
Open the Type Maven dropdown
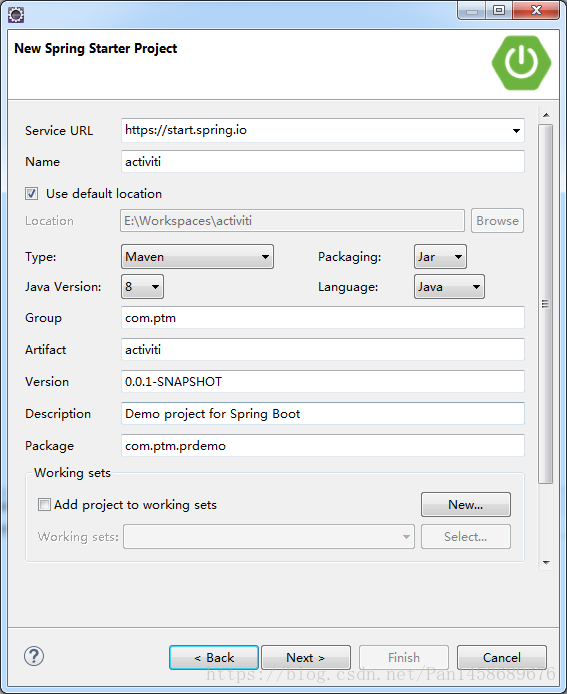click(197, 257)
